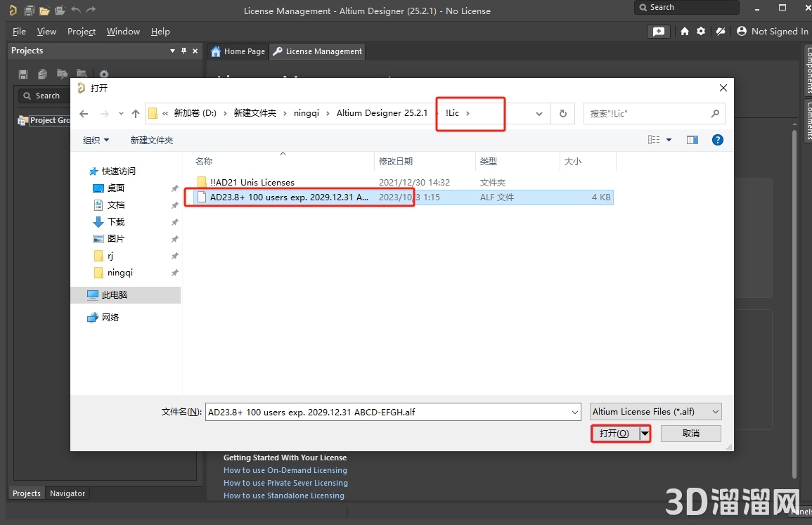
Task: Close the Projects panel with its X
Action: [x=195, y=51]
